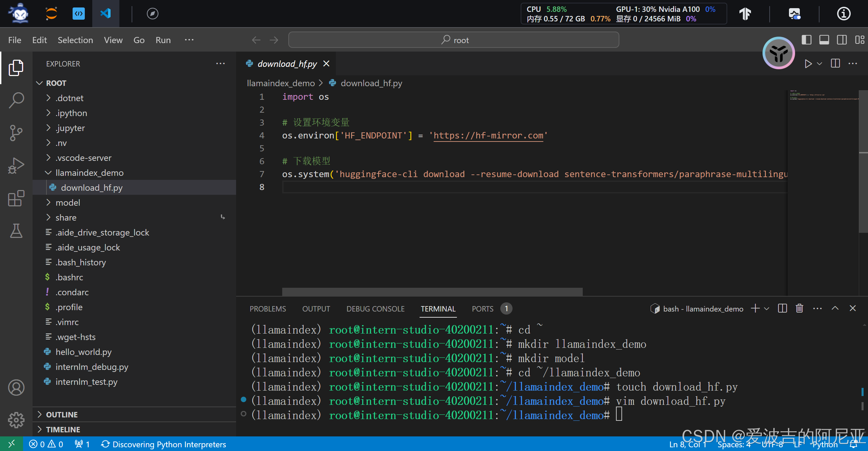Kill terminal with the trash icon
This screenshot has height=451, width=868.
point(799,308)
